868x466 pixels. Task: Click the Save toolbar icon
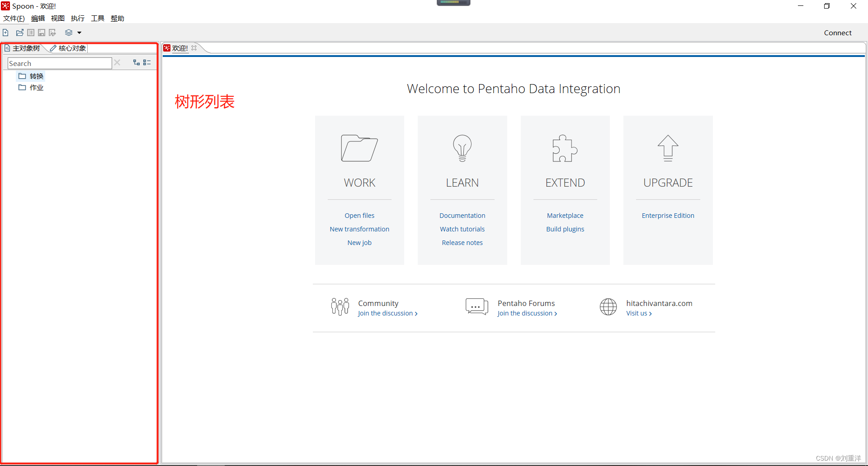click(42, 33)
